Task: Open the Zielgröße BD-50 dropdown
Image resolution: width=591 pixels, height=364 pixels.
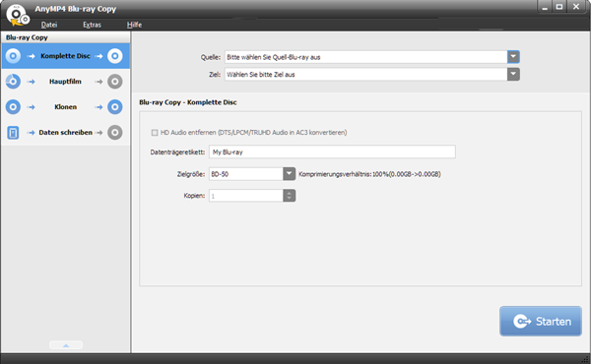Action: coord(289,174)
